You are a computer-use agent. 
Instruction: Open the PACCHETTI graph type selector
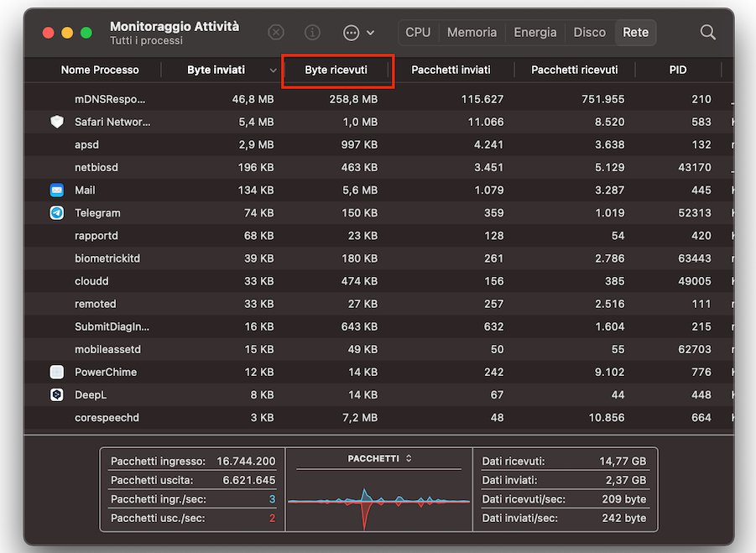[380, 459]
